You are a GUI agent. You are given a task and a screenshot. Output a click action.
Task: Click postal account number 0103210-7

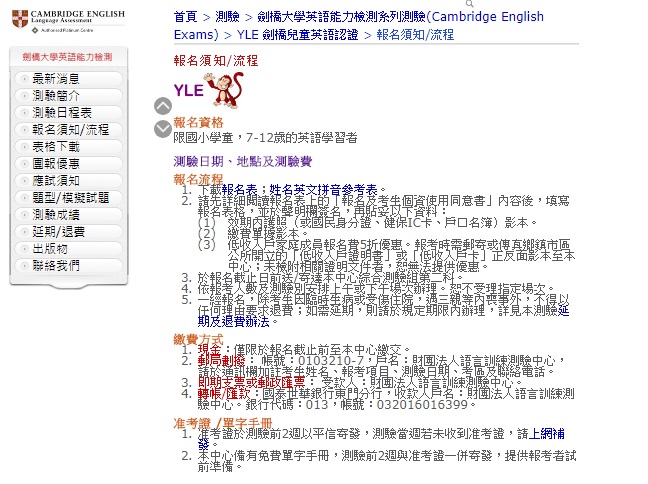tap(331, 360)
